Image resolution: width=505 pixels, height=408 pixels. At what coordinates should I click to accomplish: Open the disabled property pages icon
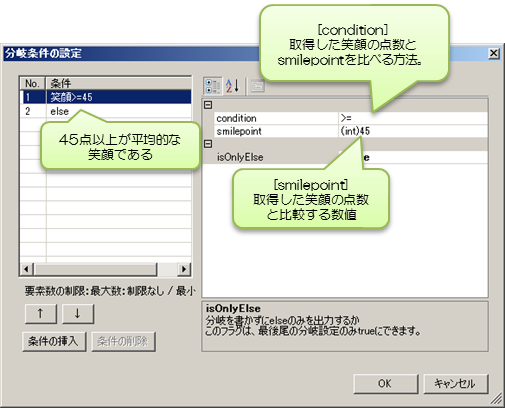tap(257, 86)
